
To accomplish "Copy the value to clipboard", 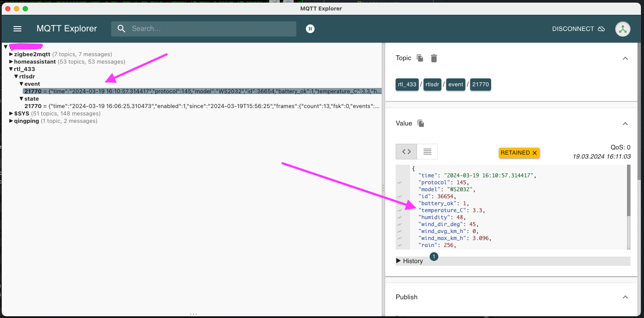I will [421, 123].
